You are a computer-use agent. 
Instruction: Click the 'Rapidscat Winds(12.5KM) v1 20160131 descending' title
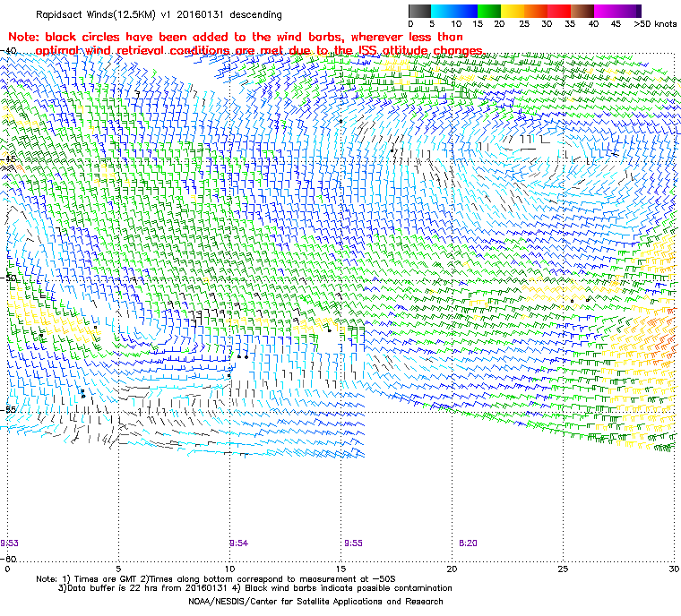point(159,14)
